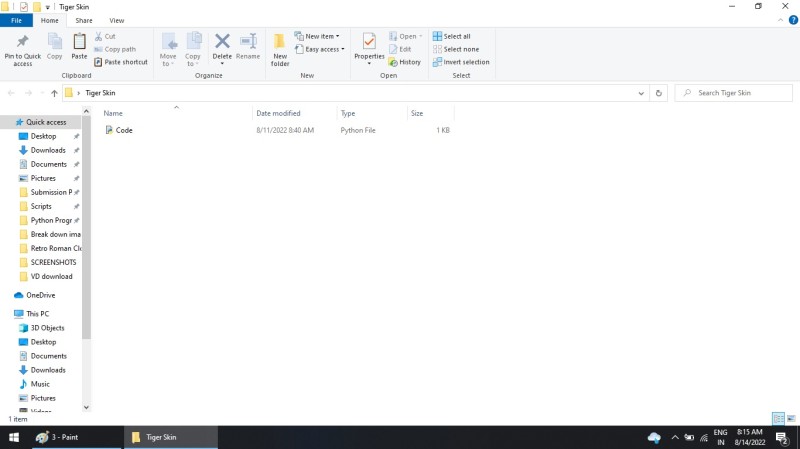Open the New item dropdown

[x=317, y=36]
